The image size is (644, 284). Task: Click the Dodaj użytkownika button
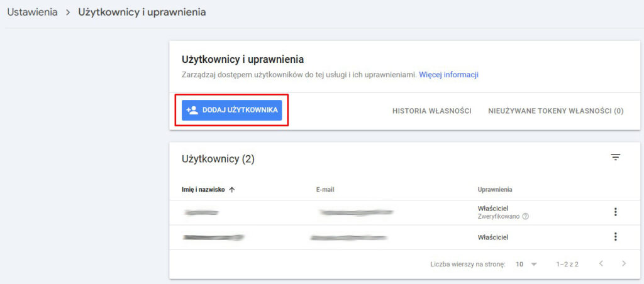231,110
